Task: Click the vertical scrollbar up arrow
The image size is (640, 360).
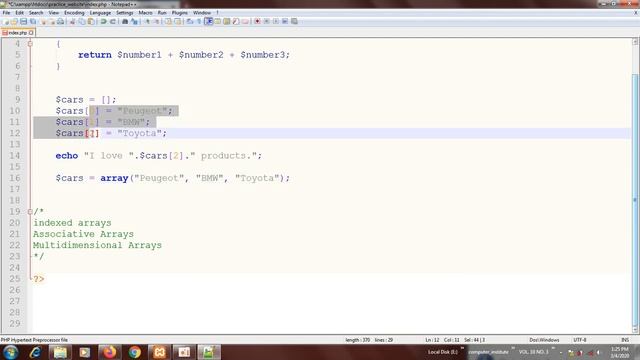Action: point(635,42)
